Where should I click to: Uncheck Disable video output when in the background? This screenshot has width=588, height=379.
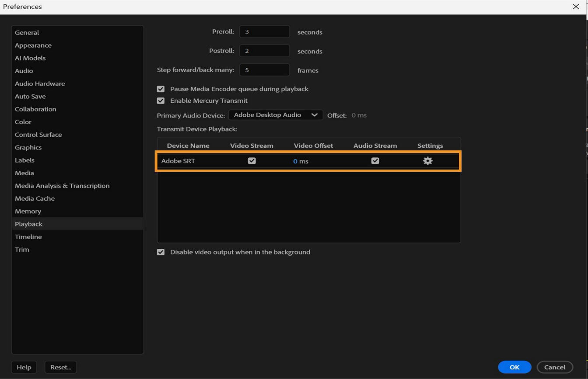pos(161,252)
